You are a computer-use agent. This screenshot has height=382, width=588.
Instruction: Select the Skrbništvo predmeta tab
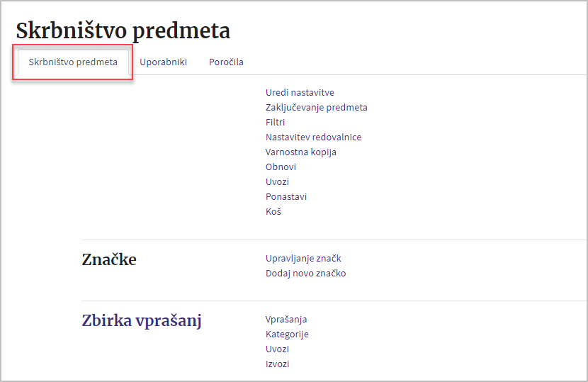[x=73, y=62]
